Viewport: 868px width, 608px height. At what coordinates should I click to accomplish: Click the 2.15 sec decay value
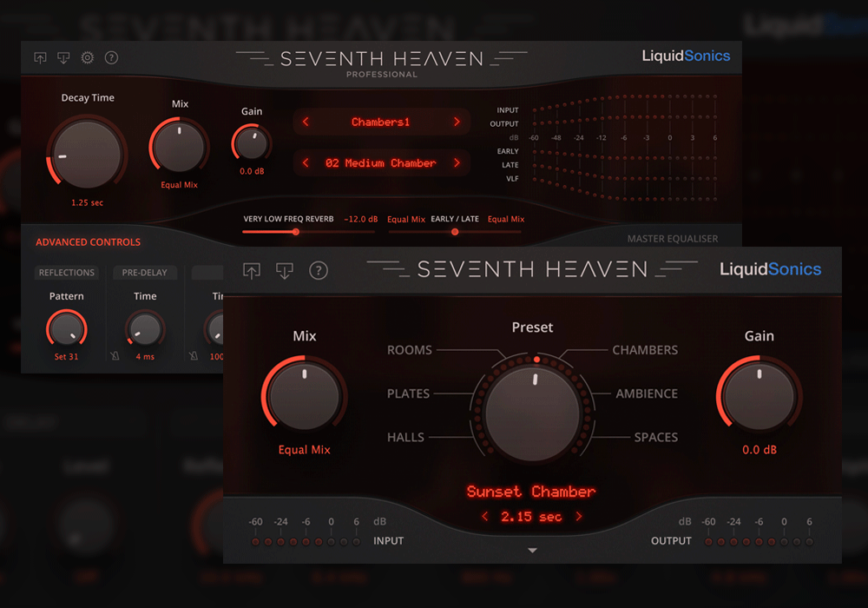click(531, 517)
